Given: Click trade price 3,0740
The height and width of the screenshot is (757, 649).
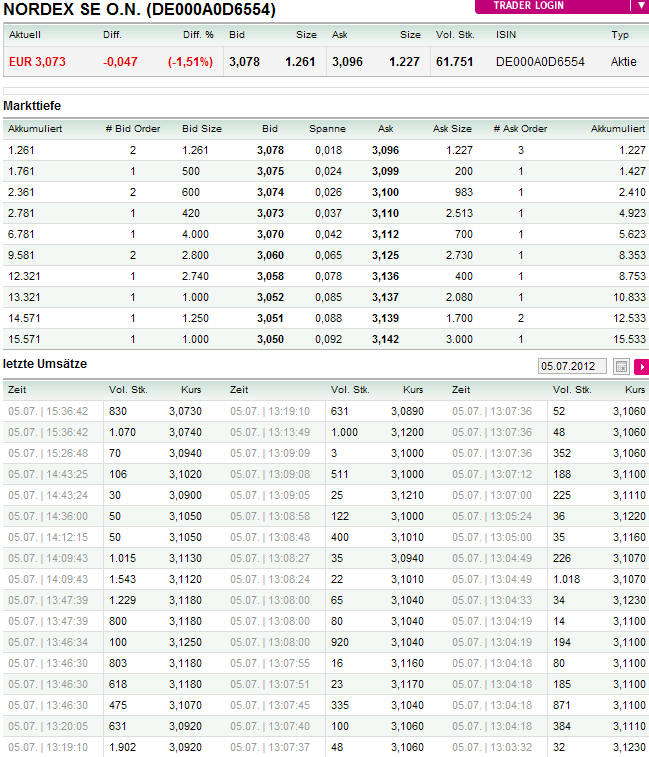Looking at the screenshot, I should point(185,433).
